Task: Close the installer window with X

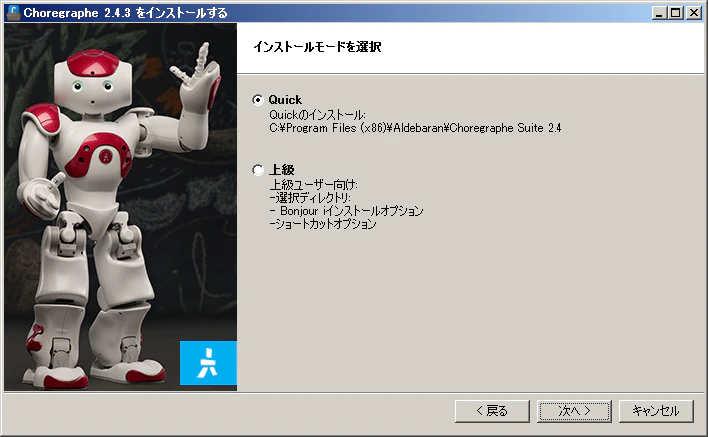Action: [x=693, y=13]
